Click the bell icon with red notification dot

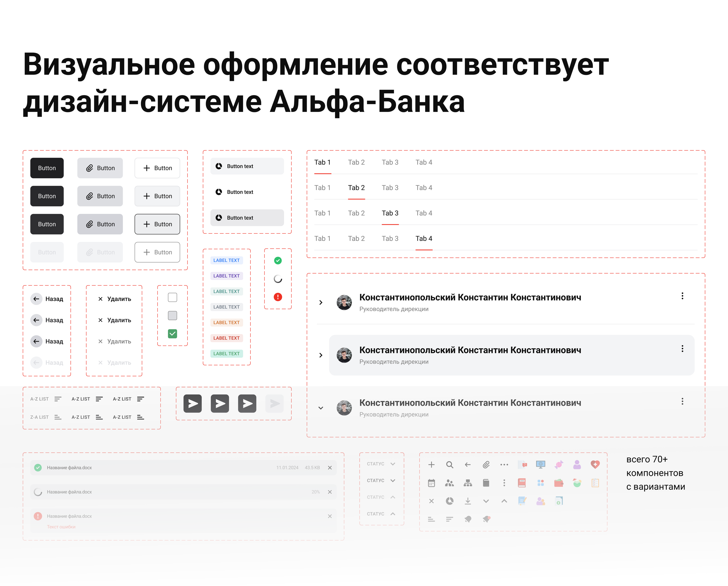tap(486, 519)
